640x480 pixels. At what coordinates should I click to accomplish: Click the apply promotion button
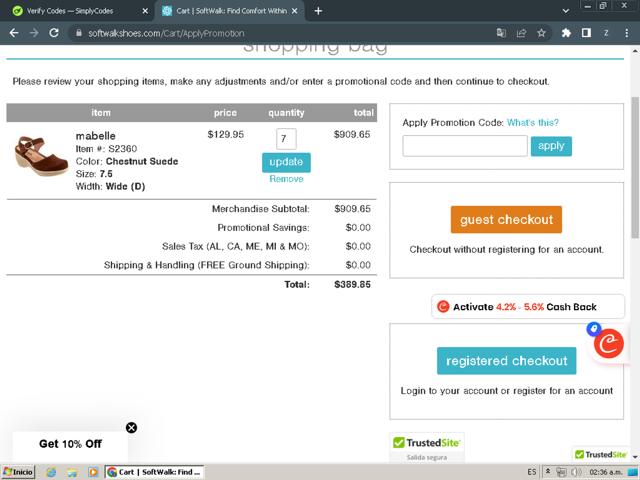click(551, 146)
